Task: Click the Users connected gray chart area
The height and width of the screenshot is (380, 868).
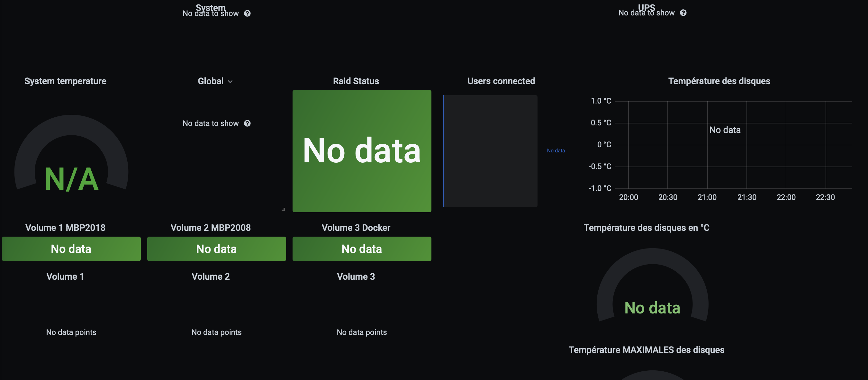Action: 490,151
